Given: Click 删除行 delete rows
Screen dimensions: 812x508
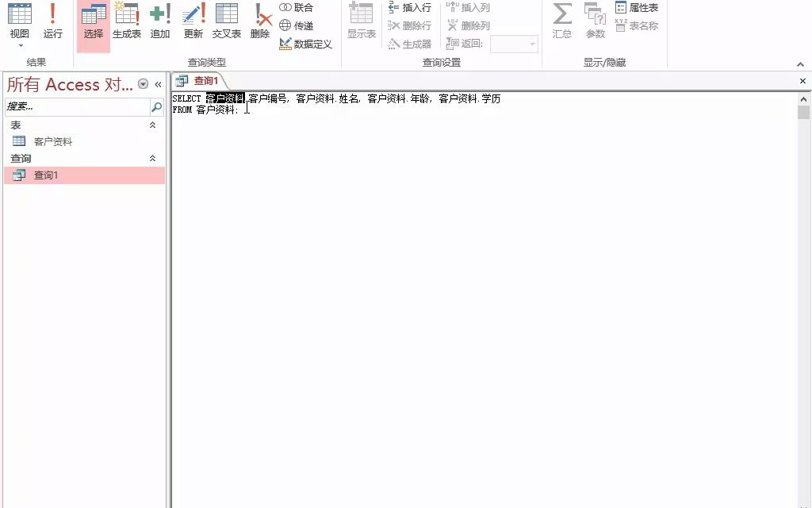Looking at the screenshot, I should 410,25.
